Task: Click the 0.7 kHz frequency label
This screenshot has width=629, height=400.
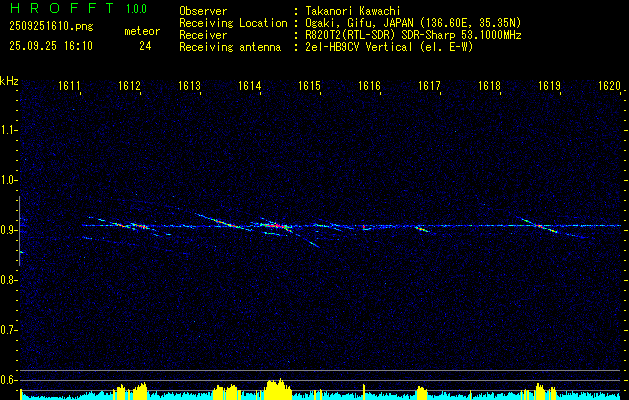Action: [8, 330]
